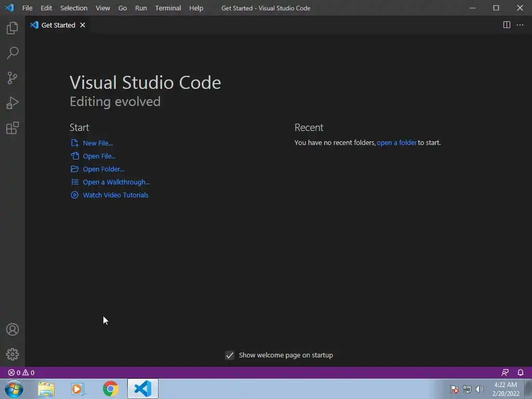
Task: Click the network tray icon
Action: [467, 389]
